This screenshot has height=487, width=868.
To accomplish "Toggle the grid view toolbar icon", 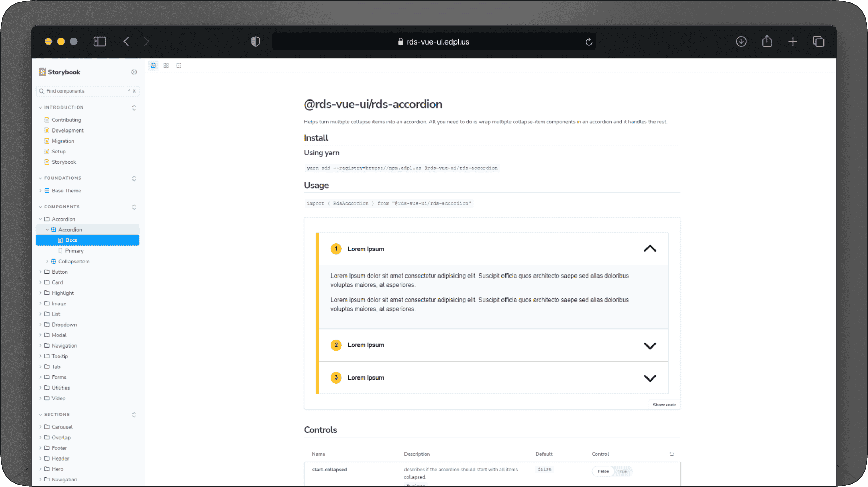I will coord(166,65).
